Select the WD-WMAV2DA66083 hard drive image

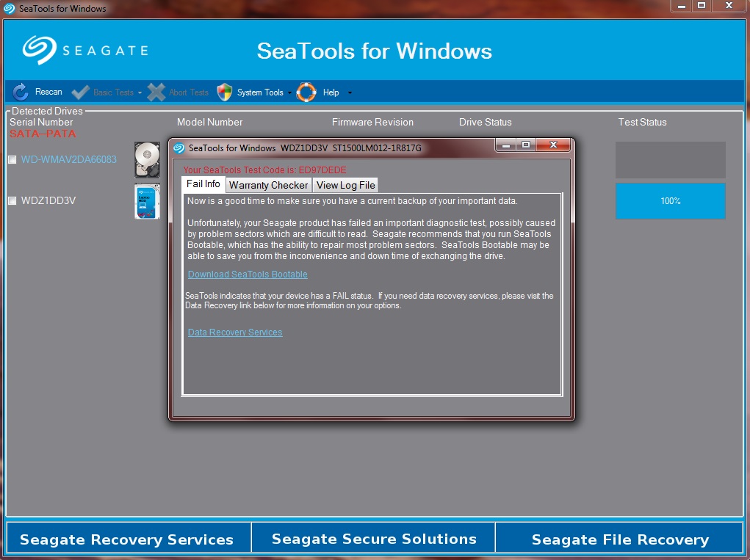pos(147,159)
